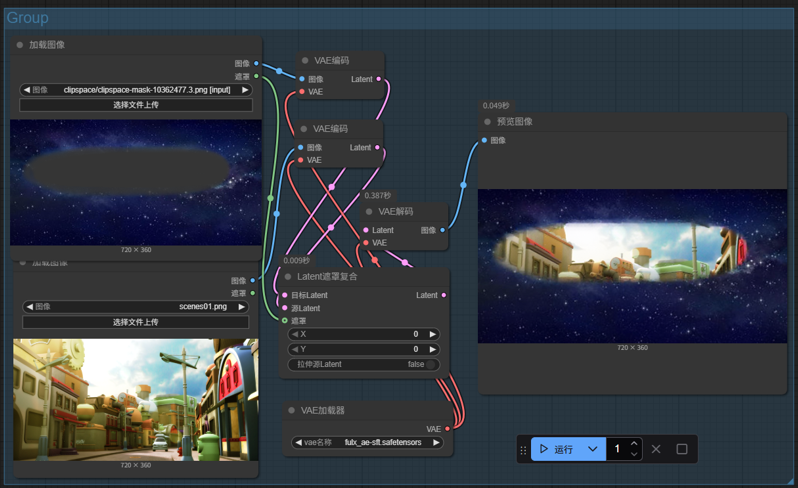Select next vae名称 option

click(436, 443)
